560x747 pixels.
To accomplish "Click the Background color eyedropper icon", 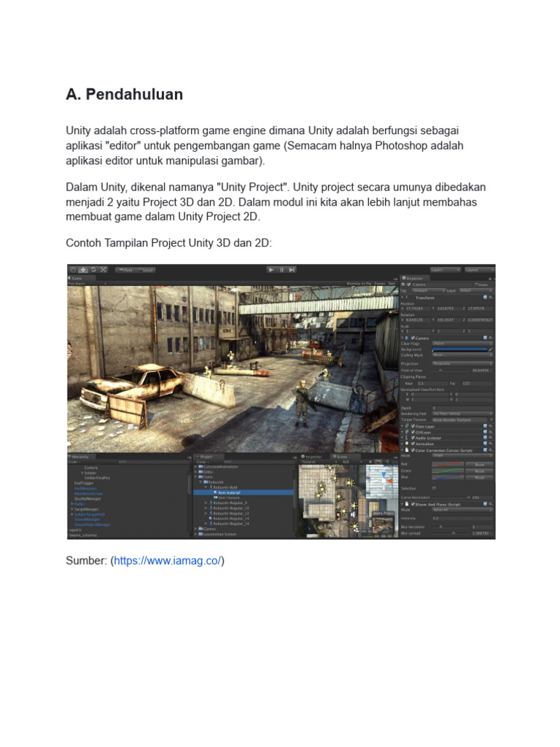I will coord(491,349).
